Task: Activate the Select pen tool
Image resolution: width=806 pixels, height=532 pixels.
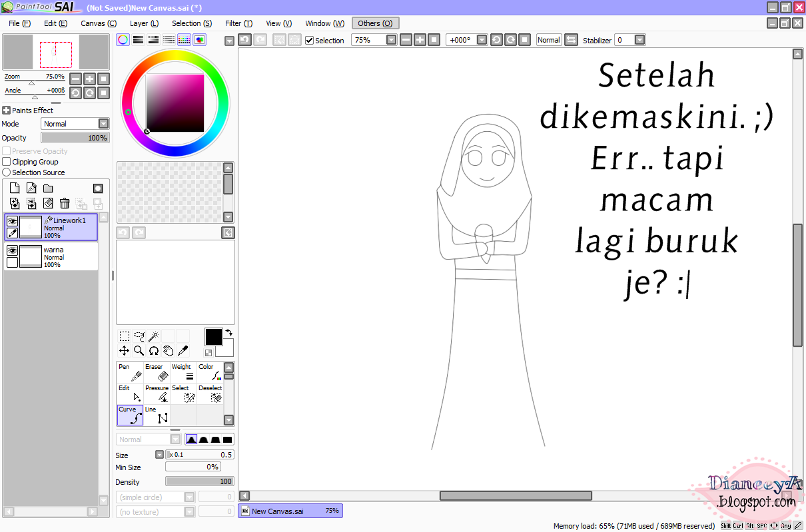Action: click(x=183, y=394)
